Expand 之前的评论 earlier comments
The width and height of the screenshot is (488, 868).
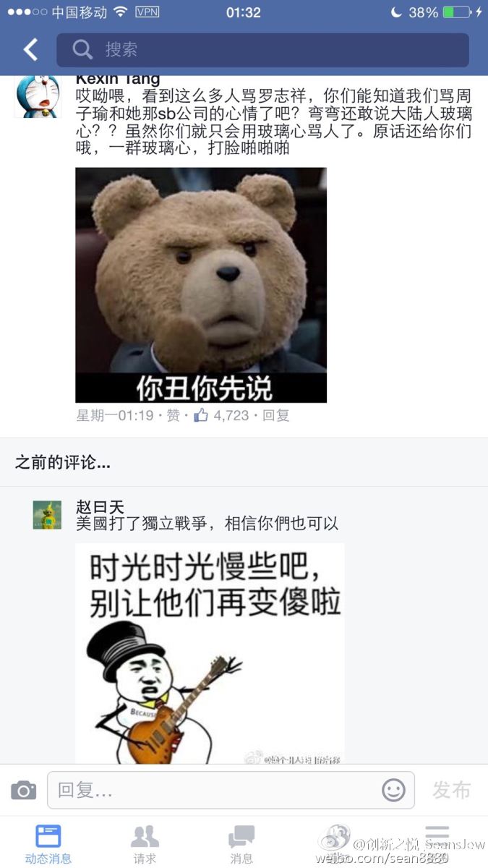point(63,463)
